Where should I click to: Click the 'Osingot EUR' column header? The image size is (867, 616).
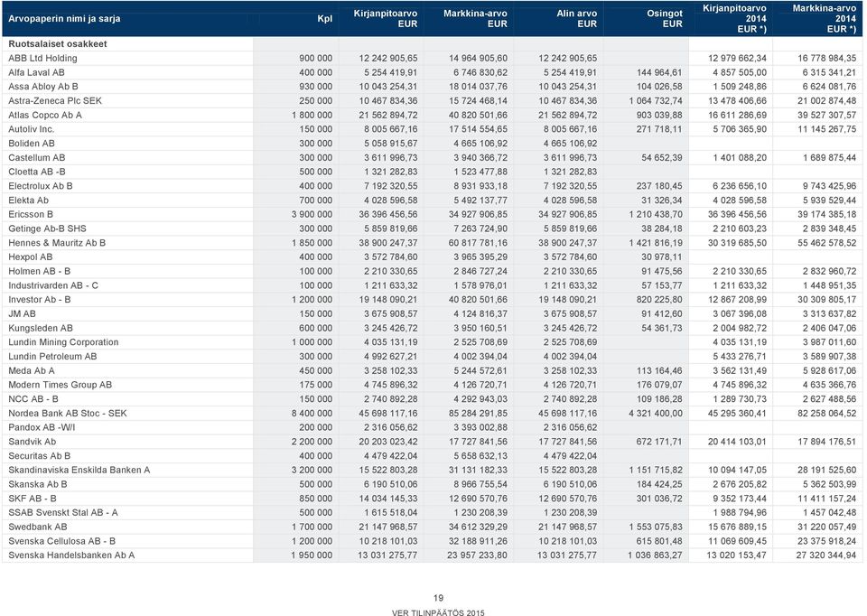point(665,19)
